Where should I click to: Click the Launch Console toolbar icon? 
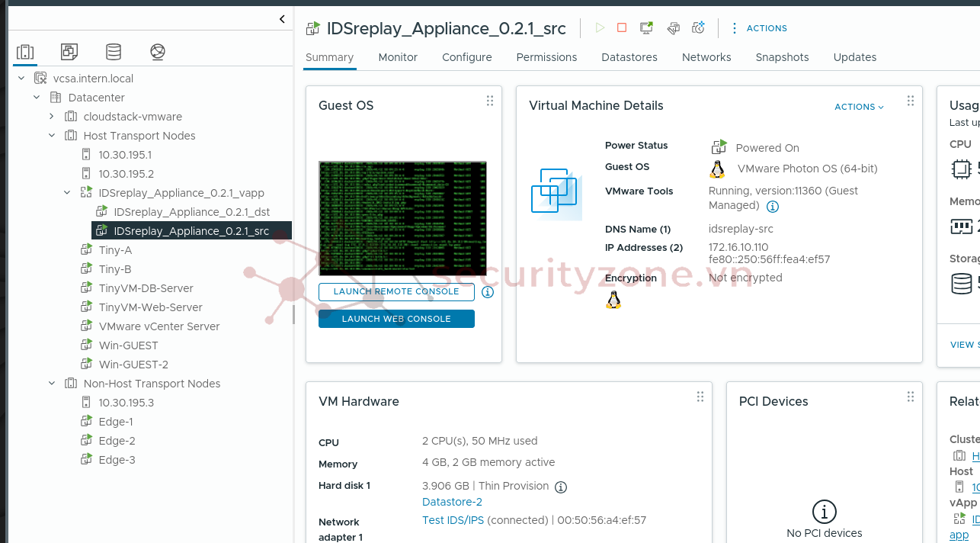pyautogui.click(x=646, y=28)
